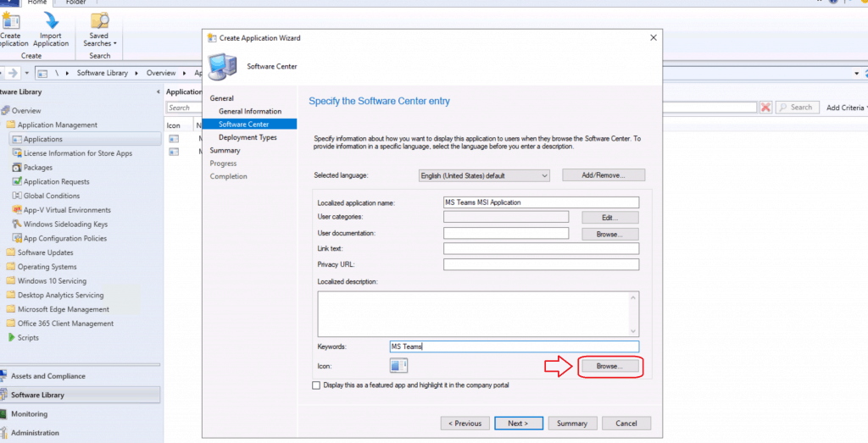Select the Applications node icon in tree
Image resolution: width=868 pixels, height=443 pixels.
tap(17, 140)
